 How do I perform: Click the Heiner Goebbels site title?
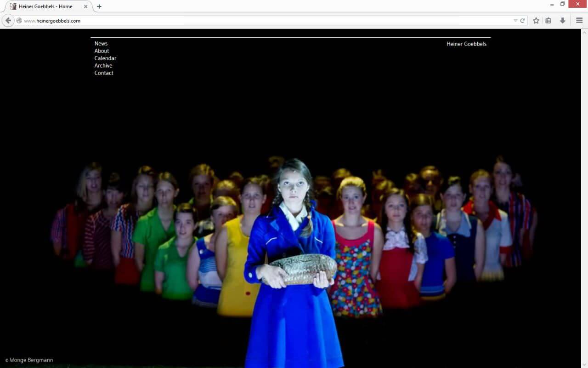466,44
